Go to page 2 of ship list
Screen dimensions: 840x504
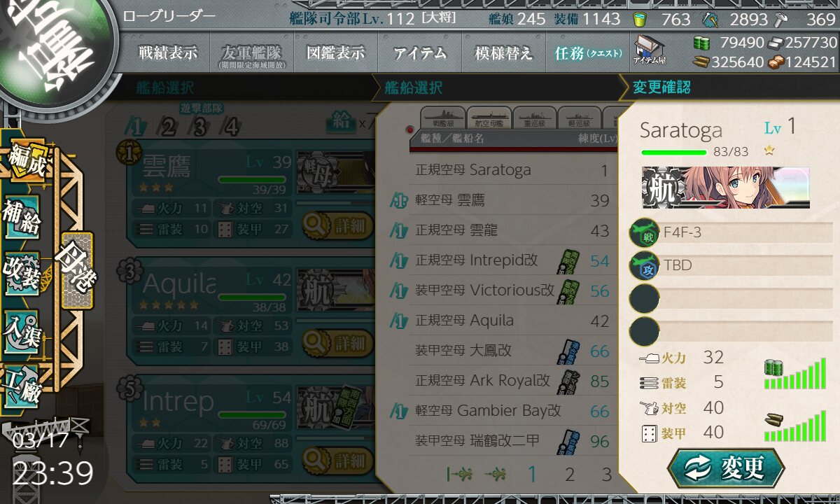tap(569, 474)
